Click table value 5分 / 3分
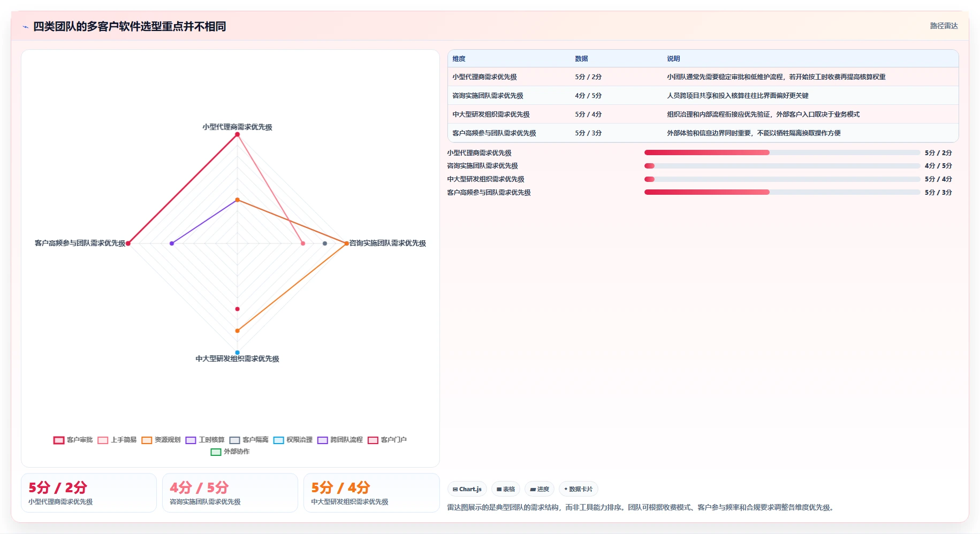 coord(588,133)
